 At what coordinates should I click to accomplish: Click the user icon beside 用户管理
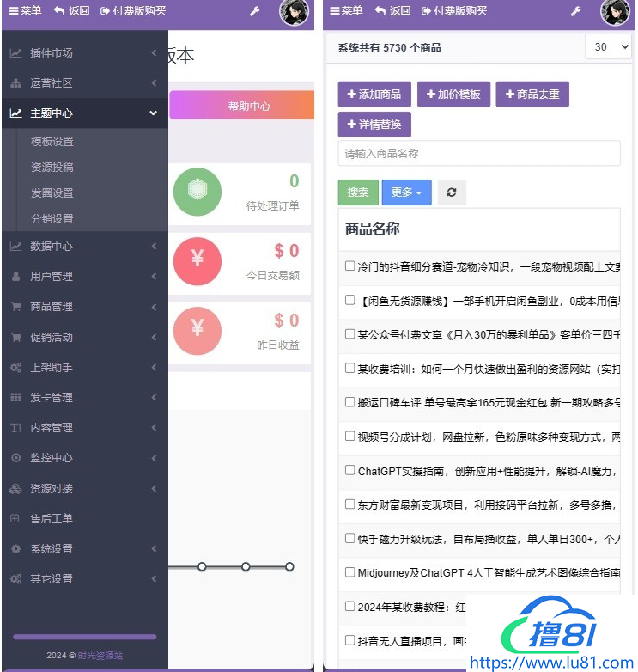[x=15, y=277]
